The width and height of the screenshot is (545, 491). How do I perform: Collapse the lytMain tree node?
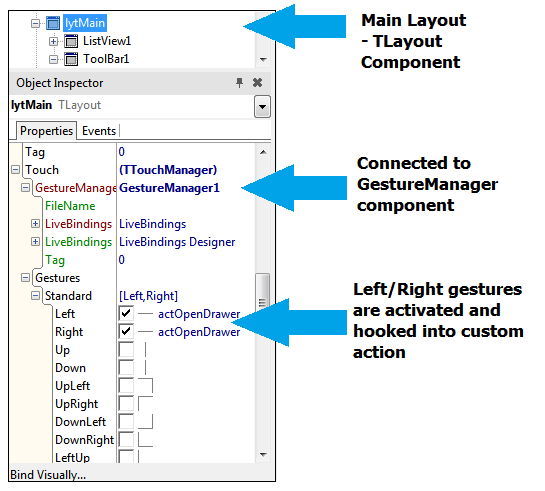35,24
